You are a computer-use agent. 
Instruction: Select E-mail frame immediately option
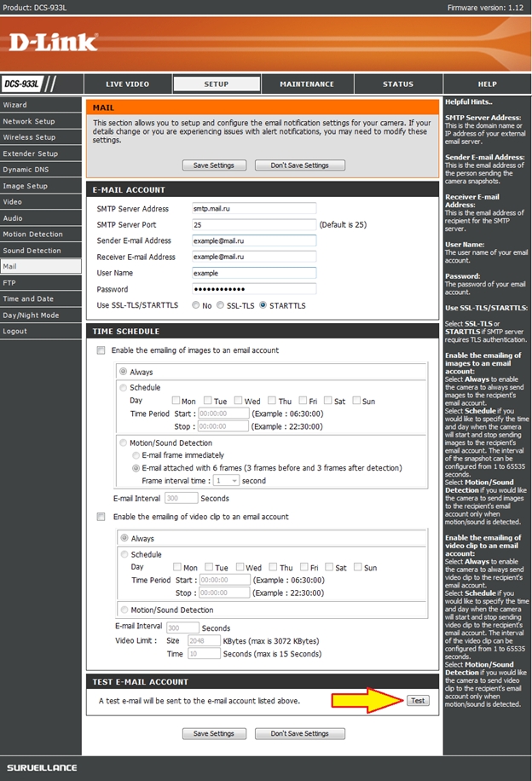pos(136,455)
